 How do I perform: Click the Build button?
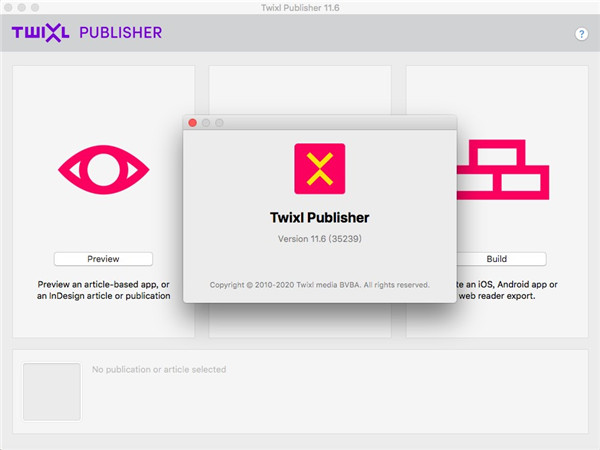click(x=501, y=259)
